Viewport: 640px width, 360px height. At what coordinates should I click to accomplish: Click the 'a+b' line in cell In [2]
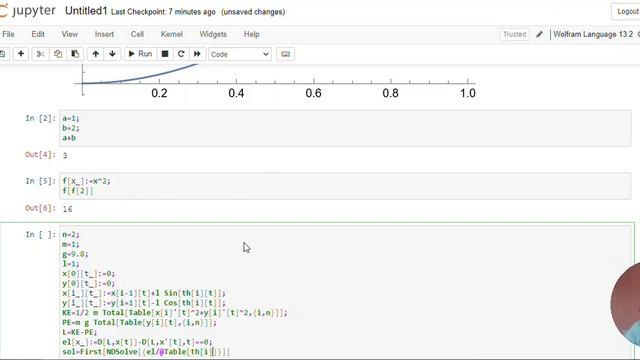tap(69, 138)
